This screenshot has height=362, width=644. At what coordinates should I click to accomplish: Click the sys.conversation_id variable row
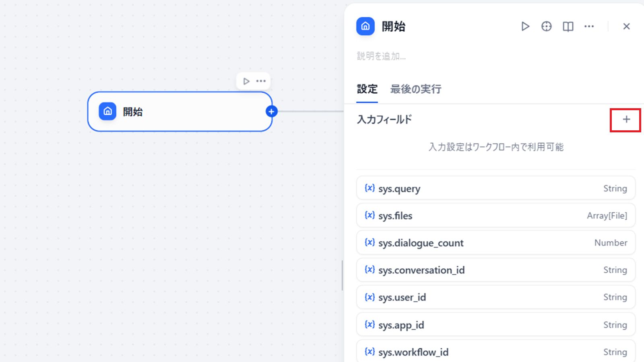pyautogui.click(x=495, y=270)
